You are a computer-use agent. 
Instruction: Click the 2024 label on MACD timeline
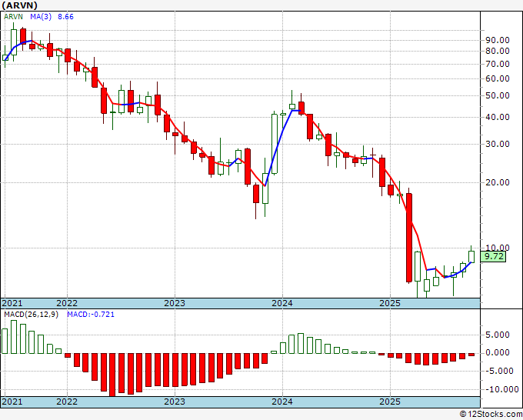[x=282, y=402]
